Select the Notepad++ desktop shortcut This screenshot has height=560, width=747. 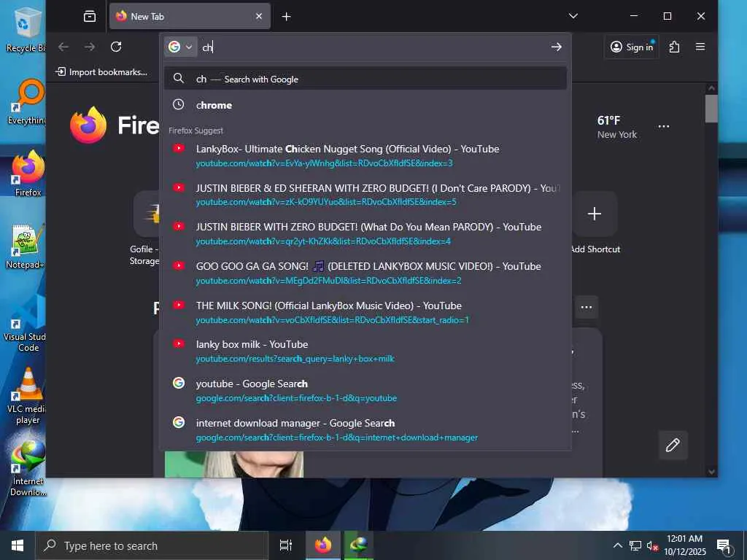click(x=26, y=246)
